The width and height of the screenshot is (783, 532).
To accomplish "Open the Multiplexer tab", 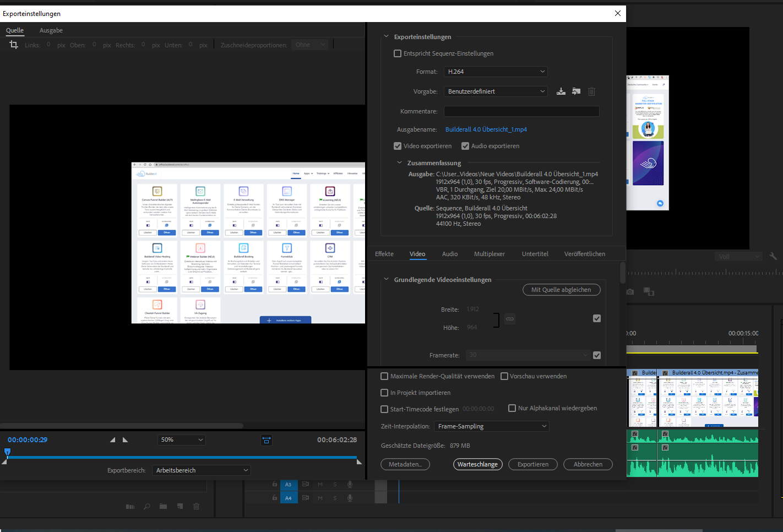I will pyautogui.click(x=490, y=254).
